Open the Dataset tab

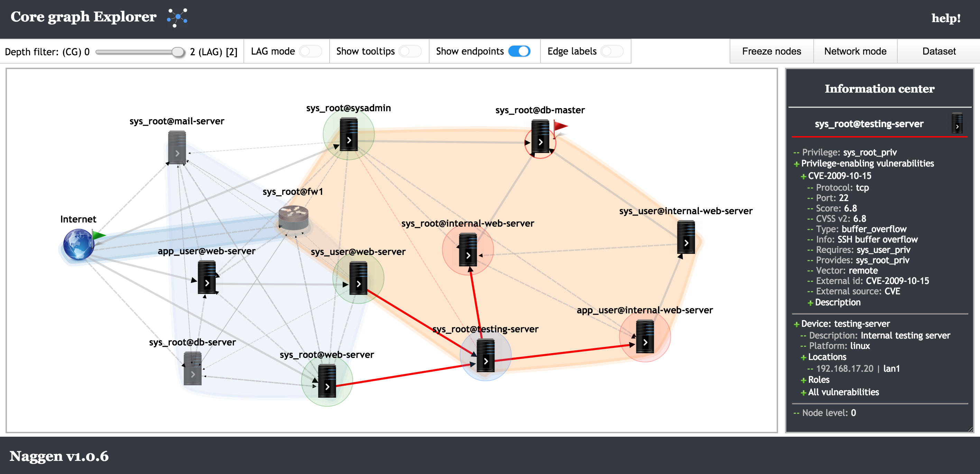939,51
